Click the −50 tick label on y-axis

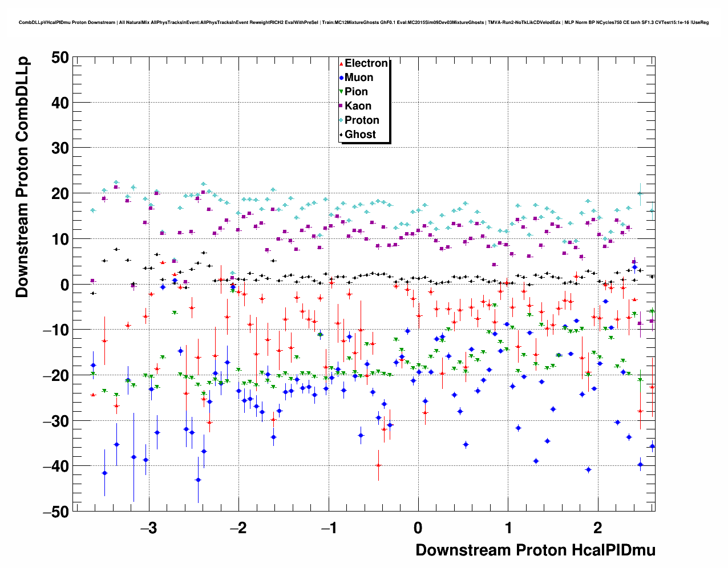pyautogui.click(x=56, y=512)
